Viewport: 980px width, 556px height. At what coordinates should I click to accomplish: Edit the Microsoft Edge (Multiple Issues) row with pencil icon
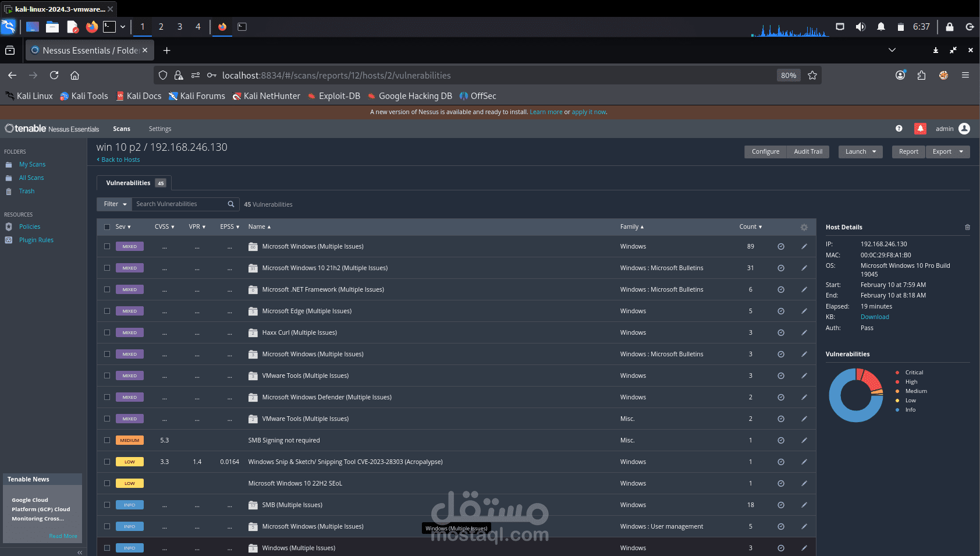804,311
